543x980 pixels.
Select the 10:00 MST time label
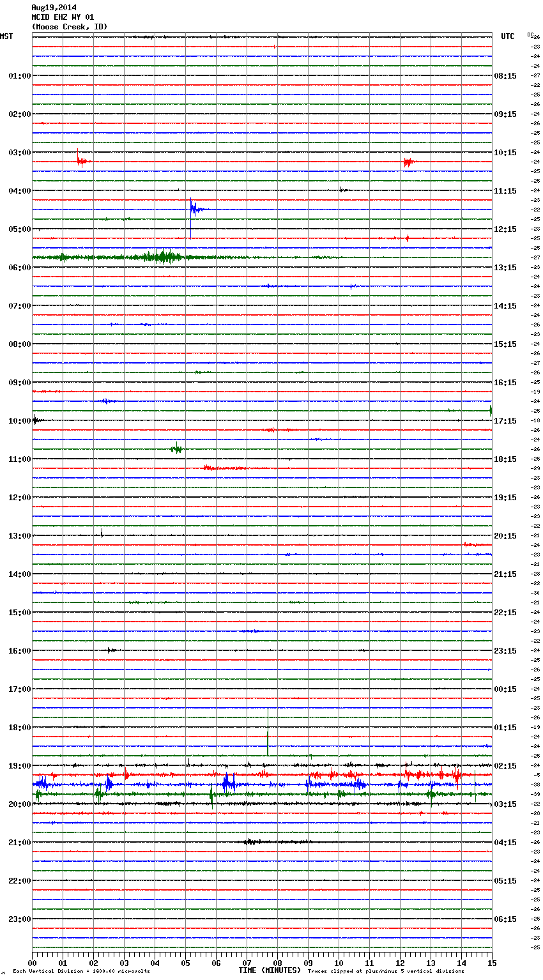(20, 421)
